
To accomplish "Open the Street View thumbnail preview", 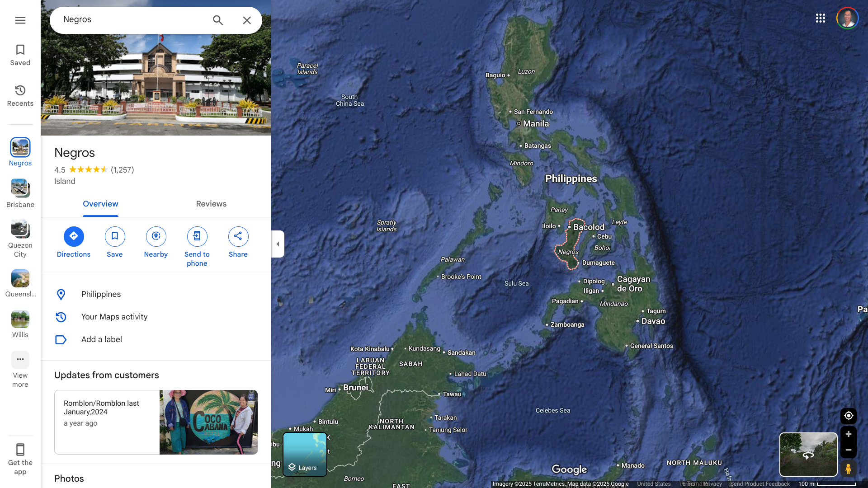I will 808,454.
